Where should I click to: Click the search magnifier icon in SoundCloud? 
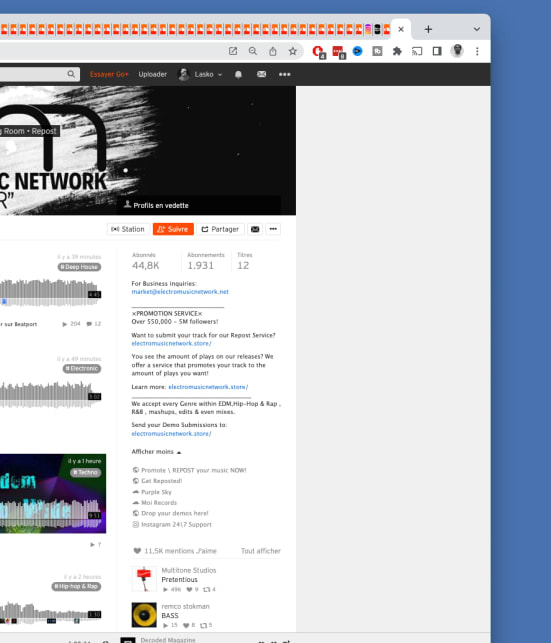tap(71, 74)
